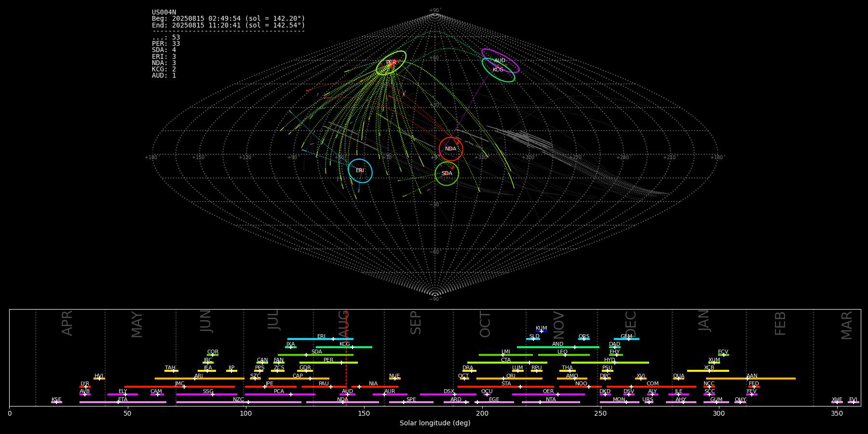Click the DRA shower bar in timeline
Viewport: 868px width, 434px height.
(469, 371)
